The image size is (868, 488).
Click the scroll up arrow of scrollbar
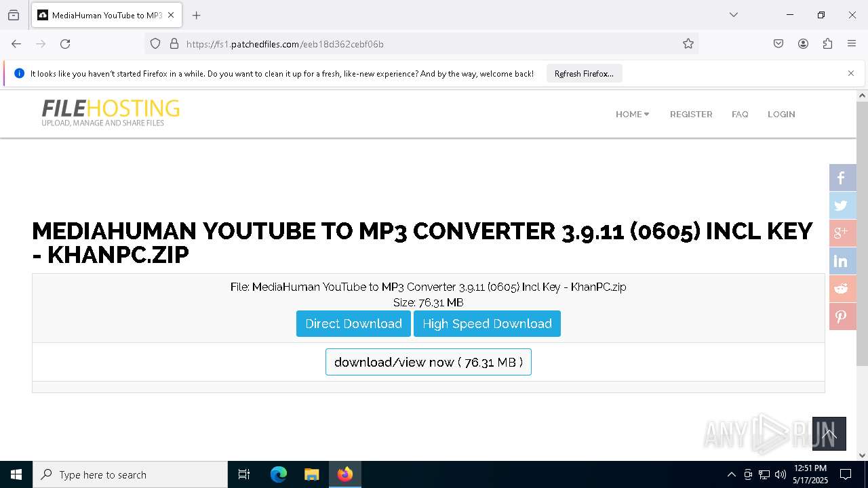[x=862, y=96]
